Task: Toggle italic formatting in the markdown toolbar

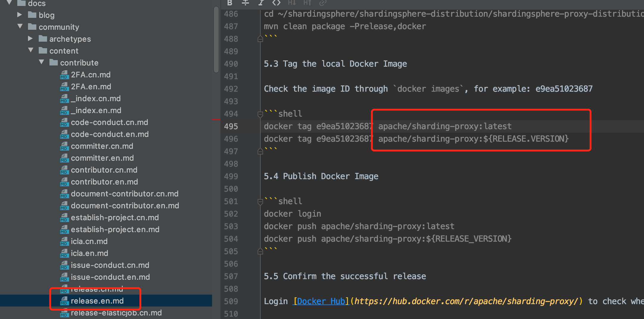Action: [x=261, y=3]
